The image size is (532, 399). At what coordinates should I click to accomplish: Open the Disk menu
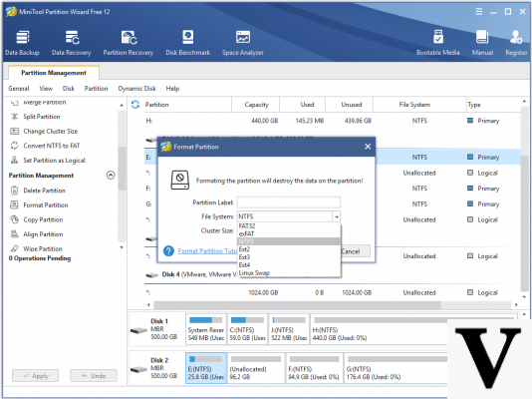[68, 89]
